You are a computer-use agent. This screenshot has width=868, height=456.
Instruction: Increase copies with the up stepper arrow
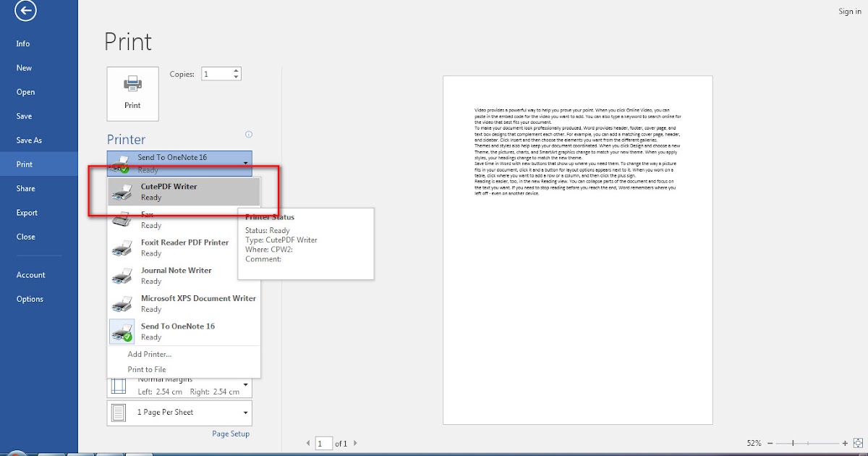[237, 71]
